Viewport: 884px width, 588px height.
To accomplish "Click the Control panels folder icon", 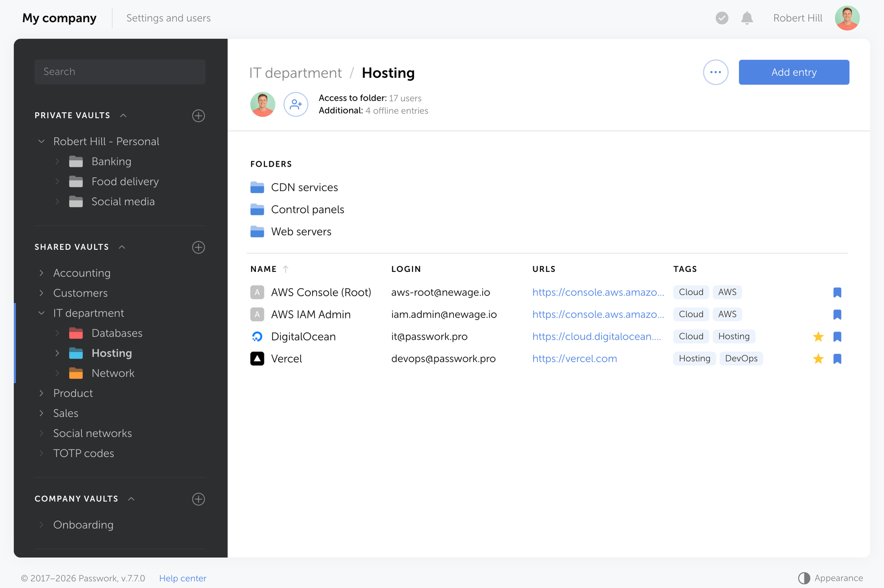I will point(257,210).
